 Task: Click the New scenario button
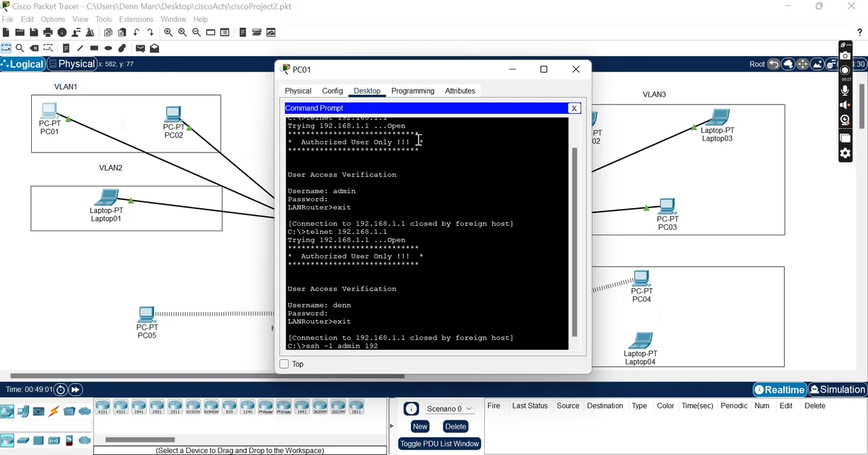click(420, 427)
